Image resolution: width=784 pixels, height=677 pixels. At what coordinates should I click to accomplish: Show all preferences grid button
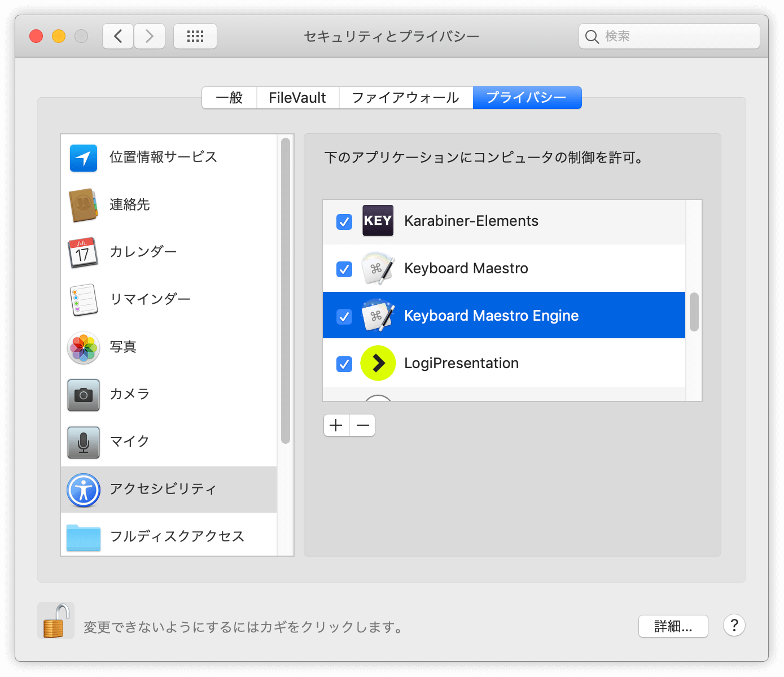coord(195,36)
